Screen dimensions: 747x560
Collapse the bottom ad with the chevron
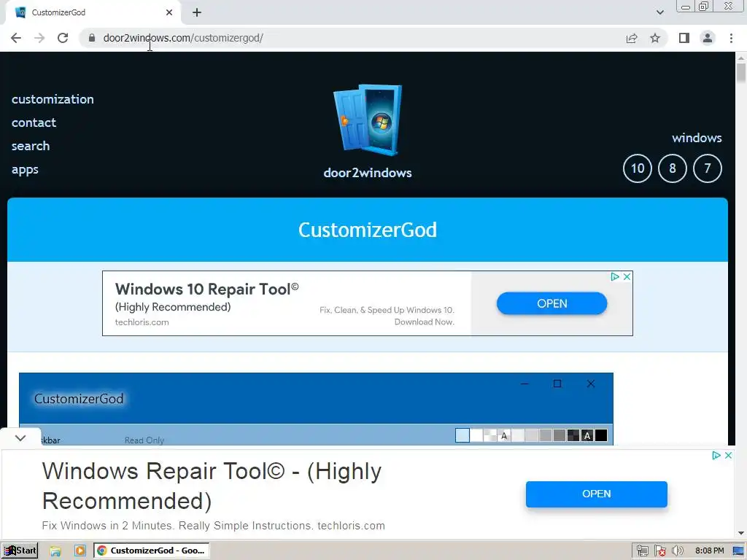point(20,437)
